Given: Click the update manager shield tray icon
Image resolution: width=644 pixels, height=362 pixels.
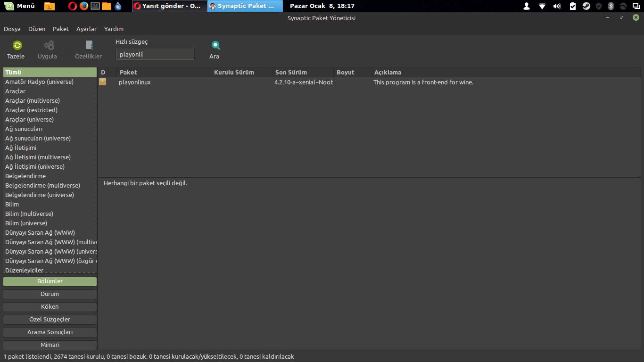Looking at the screenshot, I should [x=599, y=6].
